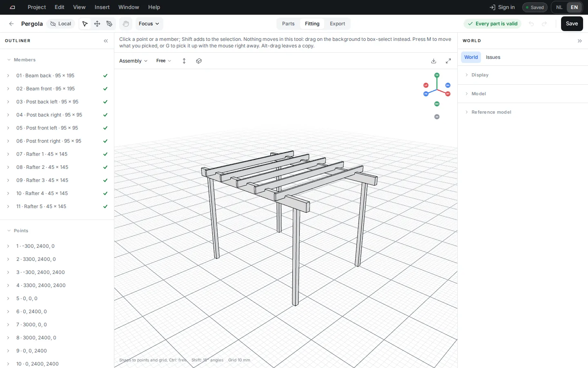
Task: Download the viewport image
Action: pos(434,61)
